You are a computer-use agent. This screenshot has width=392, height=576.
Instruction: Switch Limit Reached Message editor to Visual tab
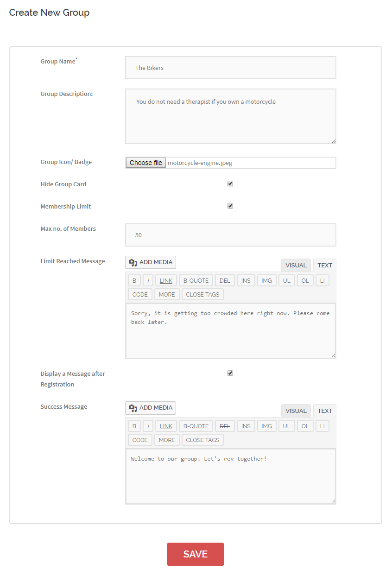click(296, 266)
